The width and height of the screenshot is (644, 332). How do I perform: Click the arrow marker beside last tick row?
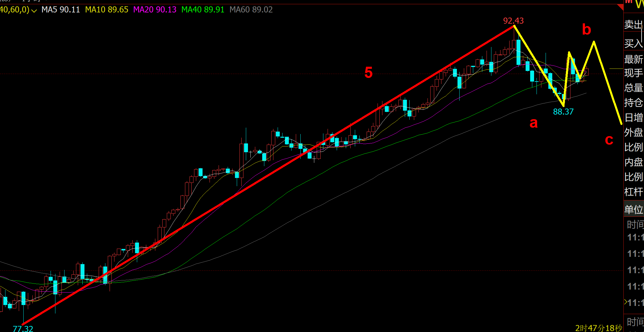[626, 302]
